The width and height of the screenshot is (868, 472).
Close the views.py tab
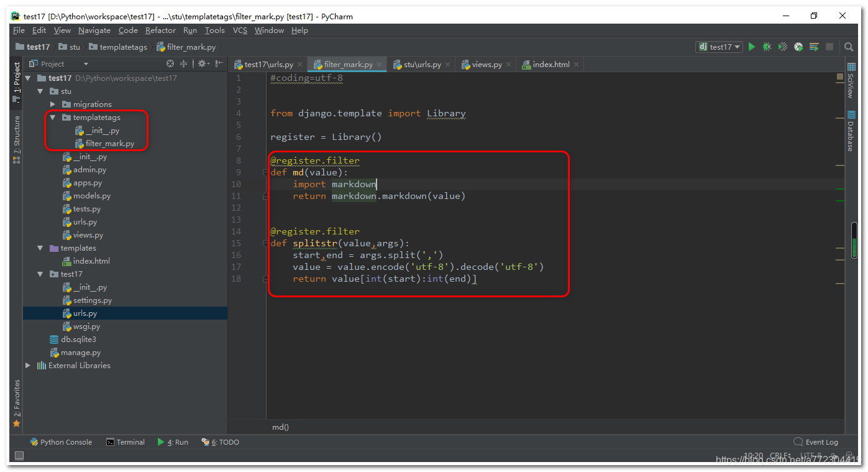click(508, 65)
